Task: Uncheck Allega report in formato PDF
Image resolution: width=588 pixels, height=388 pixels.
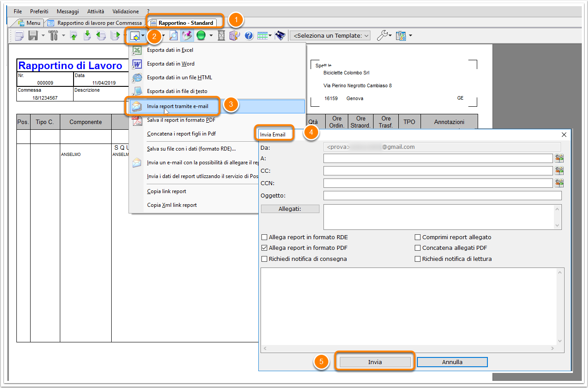Action: (265, 248)
